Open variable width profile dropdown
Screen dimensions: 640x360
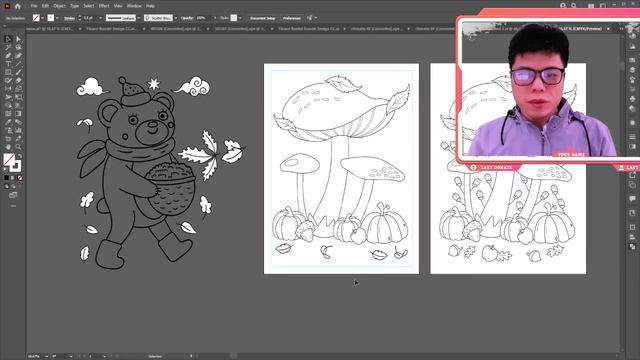point(139,18)
